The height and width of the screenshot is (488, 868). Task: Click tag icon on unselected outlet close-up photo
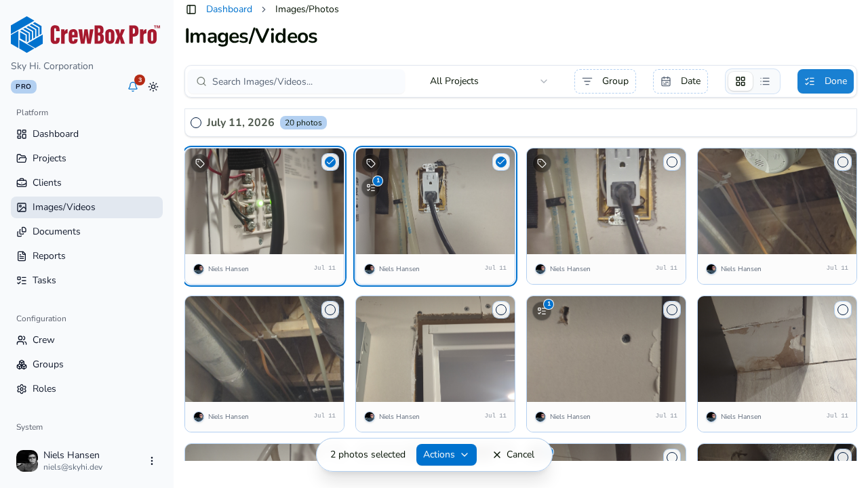[542, 163]
